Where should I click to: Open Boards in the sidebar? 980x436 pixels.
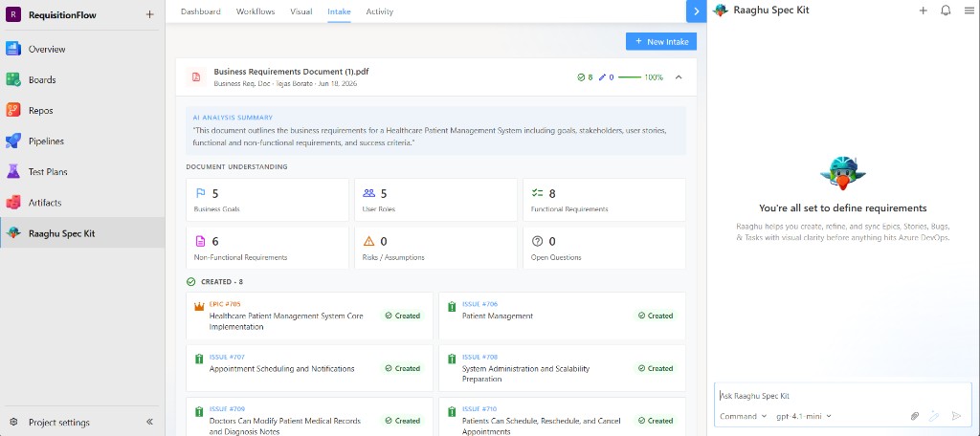click(82, 80)
